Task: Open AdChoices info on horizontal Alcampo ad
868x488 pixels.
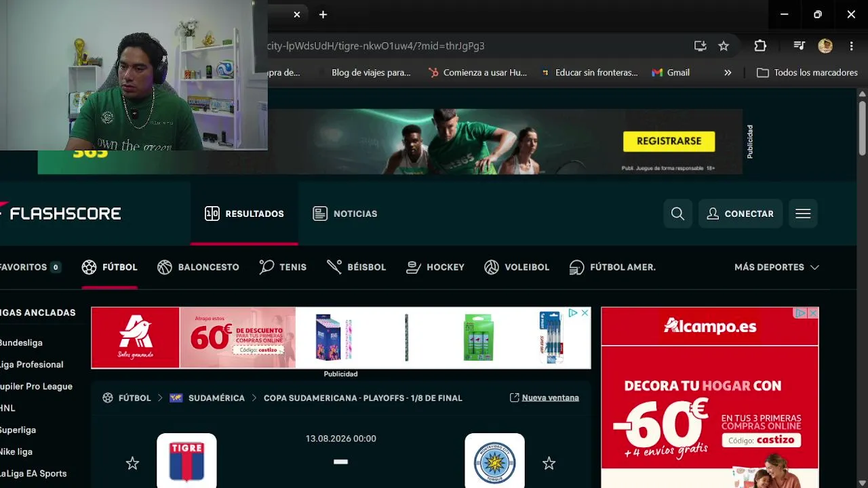Action: coord(573,313)
